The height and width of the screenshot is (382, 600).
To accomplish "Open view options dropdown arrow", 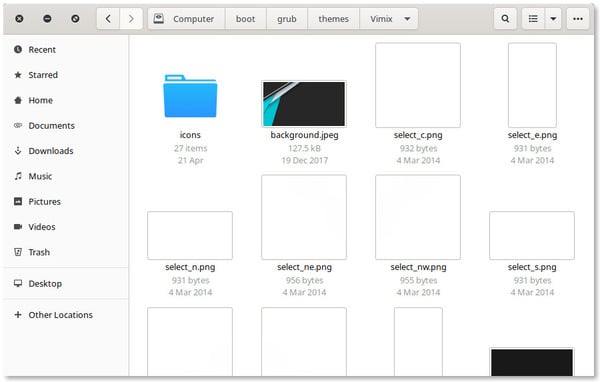I will point(553,19).
